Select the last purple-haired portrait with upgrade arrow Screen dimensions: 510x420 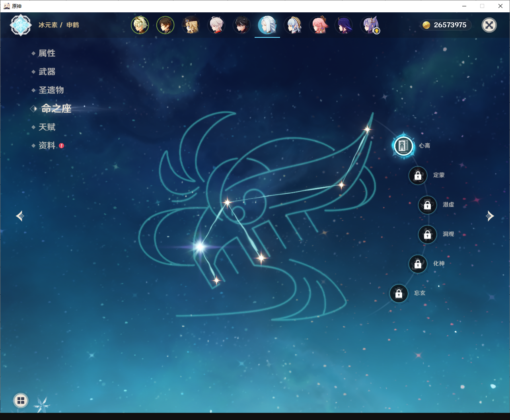tap(370, 25)
